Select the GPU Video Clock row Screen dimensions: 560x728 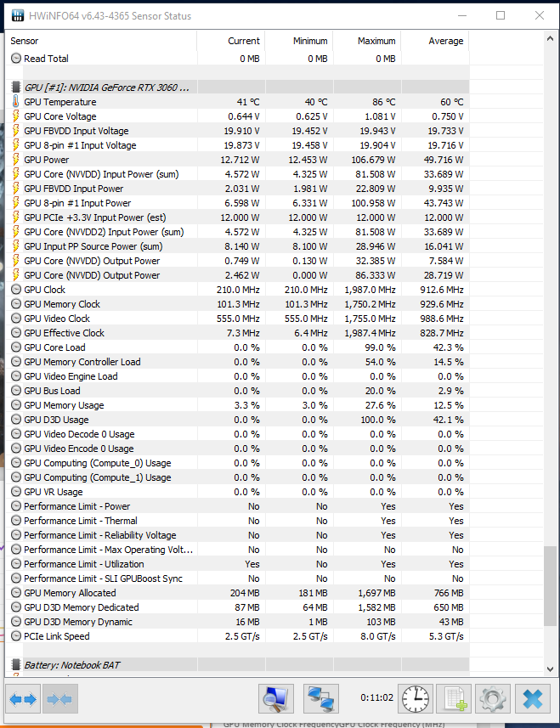pyautogui.click(x=237, y=319)
